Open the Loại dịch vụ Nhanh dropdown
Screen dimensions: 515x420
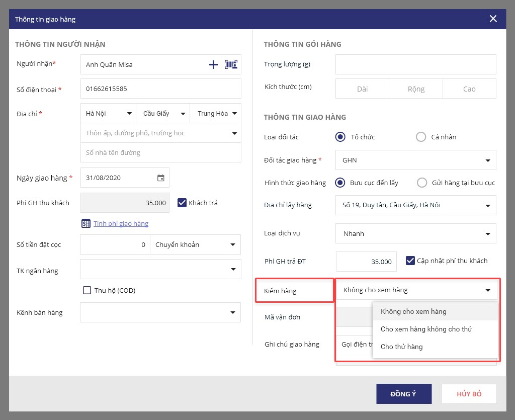pos(415,233)
